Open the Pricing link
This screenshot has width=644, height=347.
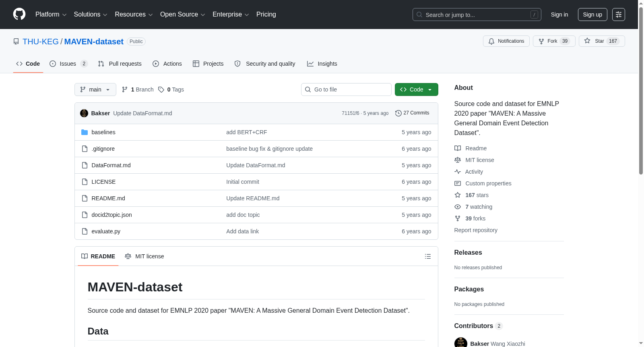pos(266,15)
